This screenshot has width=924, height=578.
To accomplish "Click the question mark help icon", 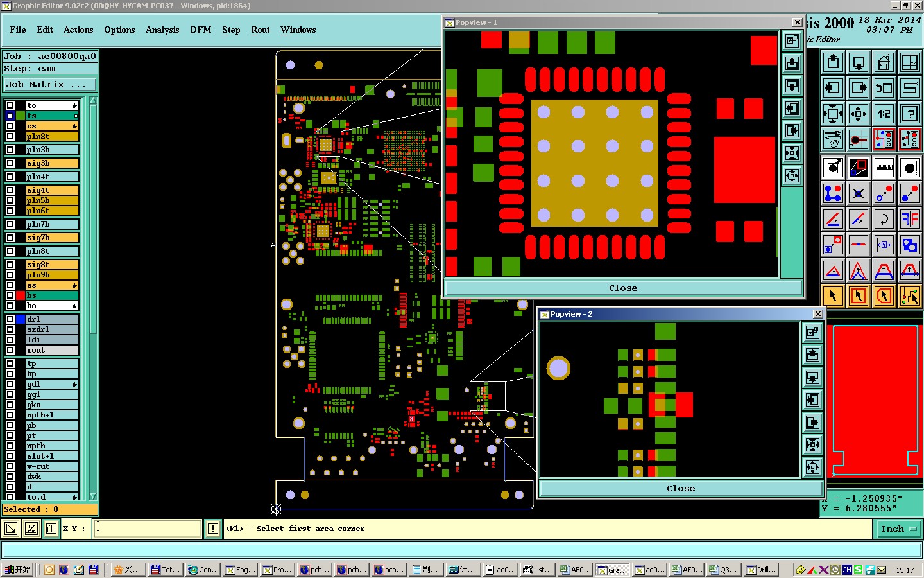I will pyautogui.click(x=910, y=114).
